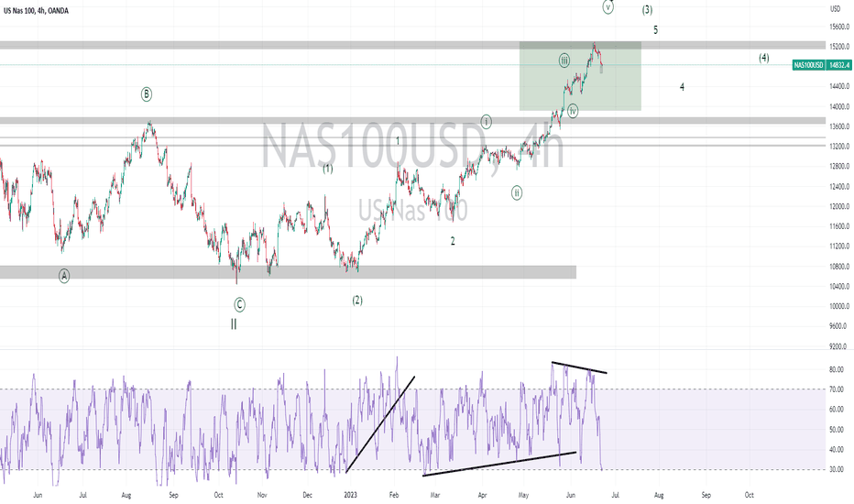The width and height of the screenshot is (854, 504).
Task: Click the 10000.0 price axis value
Action: (839, 306)
